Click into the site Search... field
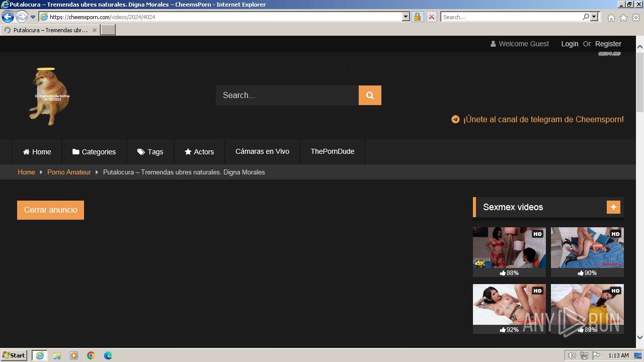 [x=287, y=95]
